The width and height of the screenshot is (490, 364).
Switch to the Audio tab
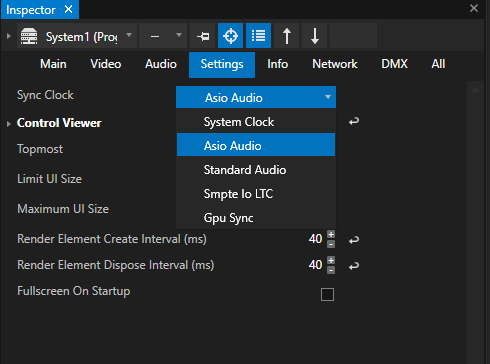161,64
